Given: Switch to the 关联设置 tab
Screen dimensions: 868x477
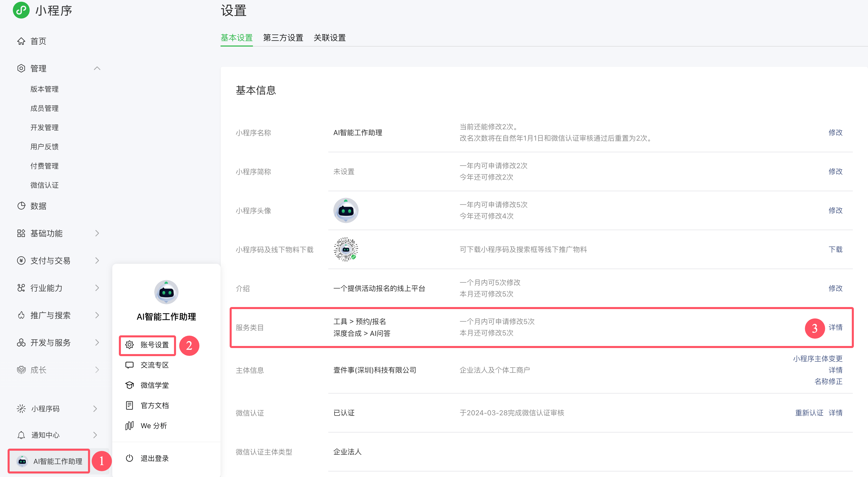Looking at the screenshot, I should tap(330, 38).
